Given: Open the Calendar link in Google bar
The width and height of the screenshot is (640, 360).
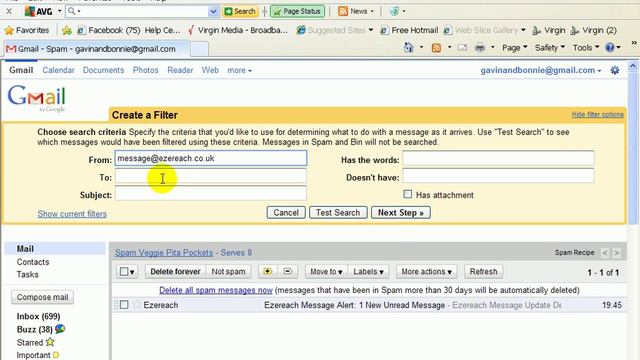Looking at the screenshot, I should [58, 70].
